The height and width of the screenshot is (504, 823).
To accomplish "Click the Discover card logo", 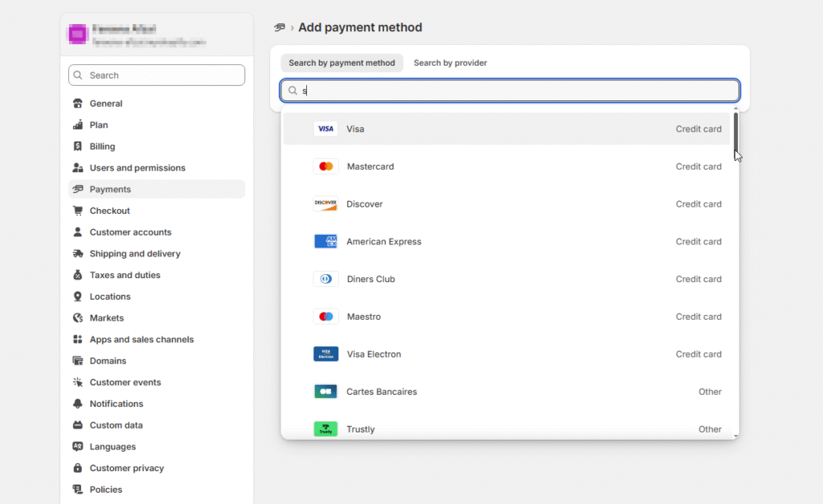I will pyautogui.click(x=326, y=203).
